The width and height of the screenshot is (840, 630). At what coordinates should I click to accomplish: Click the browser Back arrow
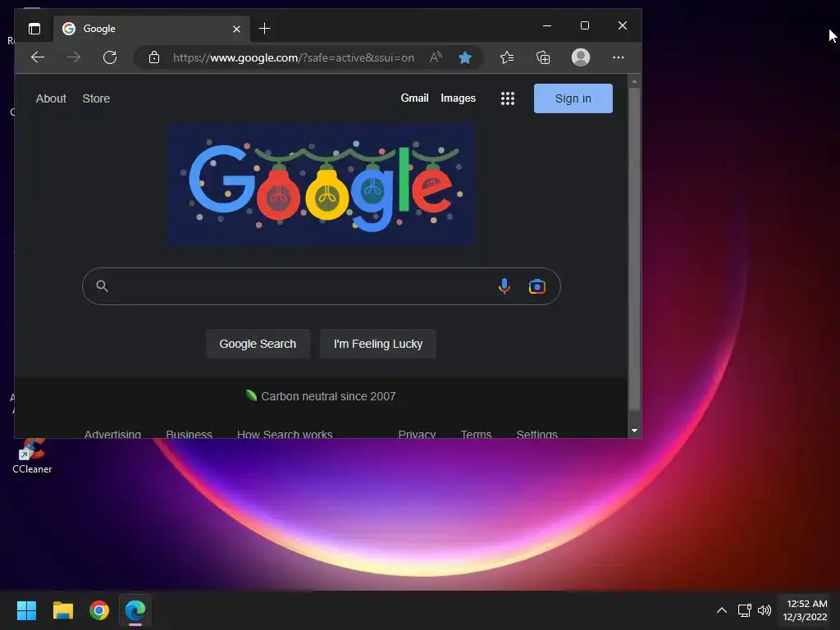(38, 57)
